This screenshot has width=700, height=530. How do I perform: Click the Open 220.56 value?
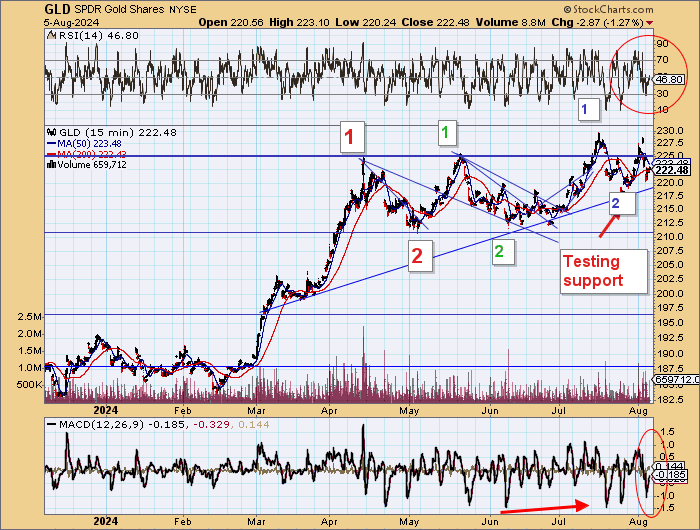tap(231, 22)
